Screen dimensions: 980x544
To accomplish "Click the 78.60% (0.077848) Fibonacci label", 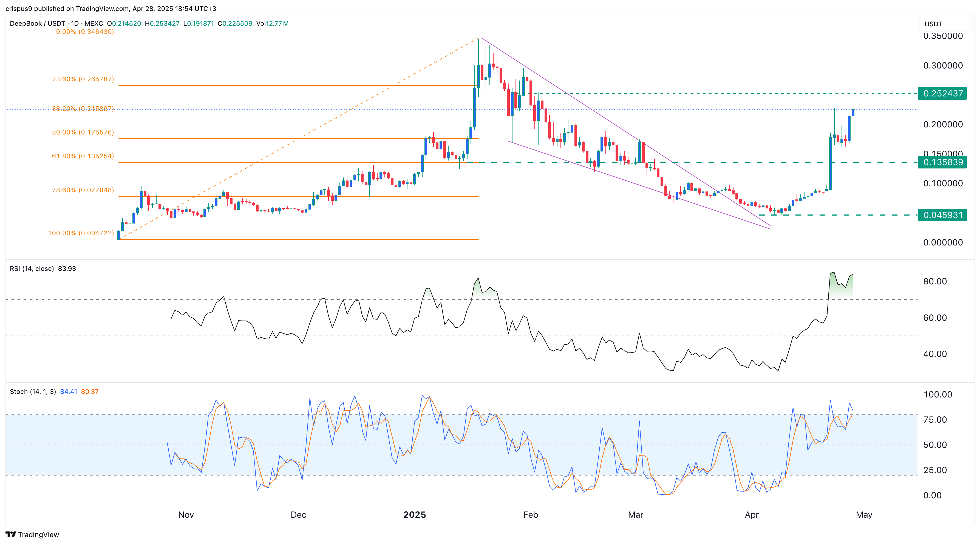I will click(83, 190).
